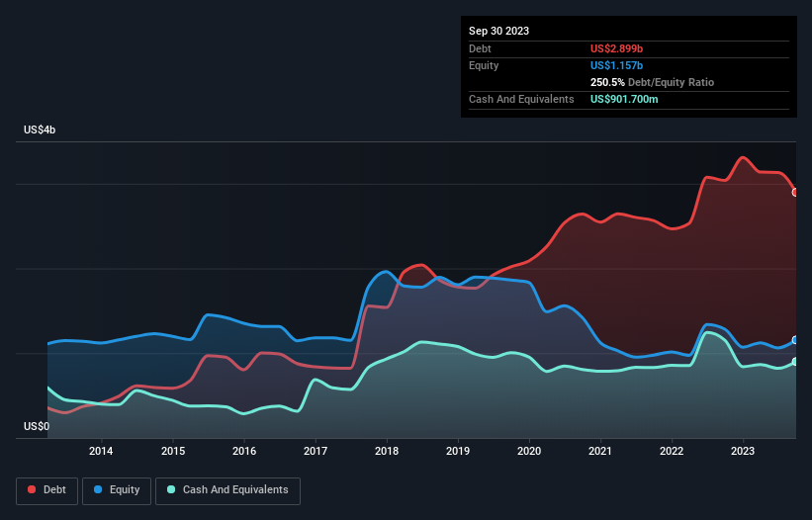This screenshot has width=812, height=520.
Task: Toggle Cash And Equivalents legend button
Action: (x=227, y=490)
